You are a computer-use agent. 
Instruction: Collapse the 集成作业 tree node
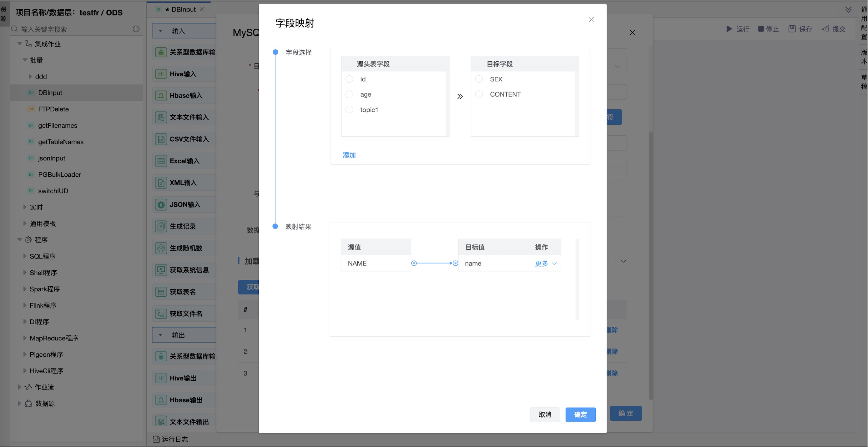click(20, 43)
